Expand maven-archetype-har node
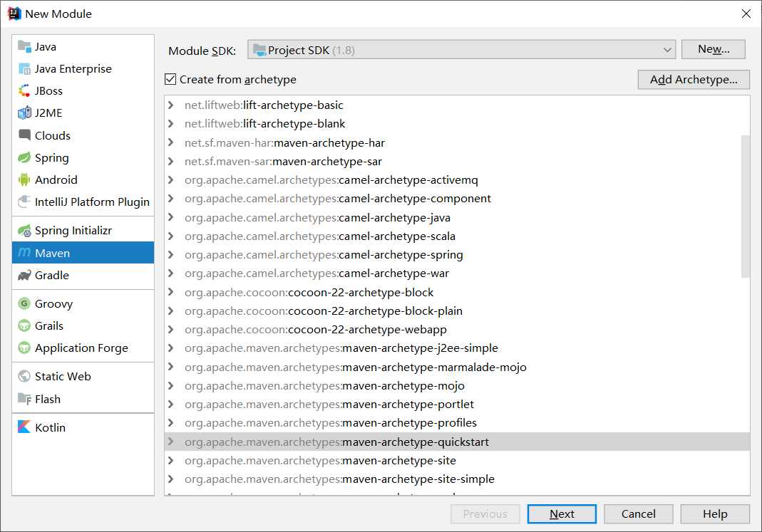This screenshot has width=762, height=532. [x=170, y=142]
